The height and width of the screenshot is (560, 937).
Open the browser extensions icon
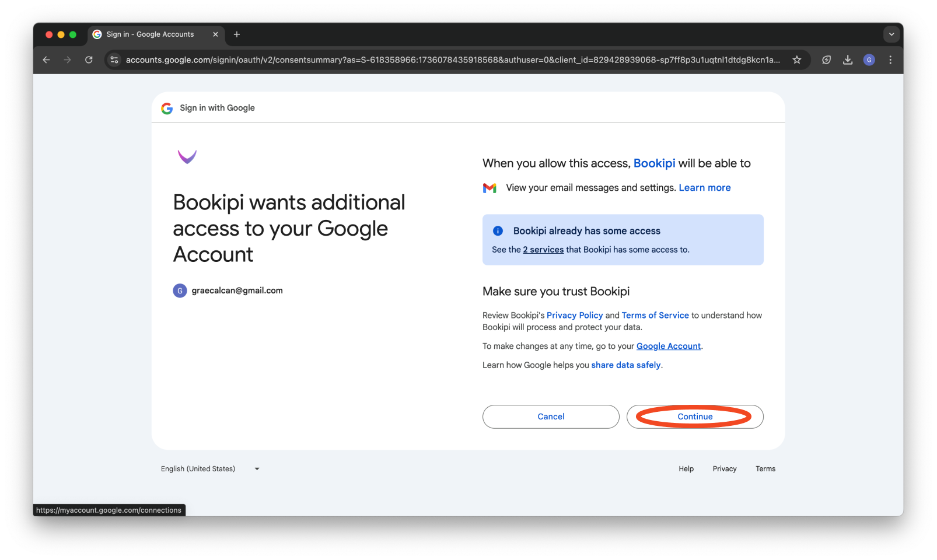coord(826,60)
